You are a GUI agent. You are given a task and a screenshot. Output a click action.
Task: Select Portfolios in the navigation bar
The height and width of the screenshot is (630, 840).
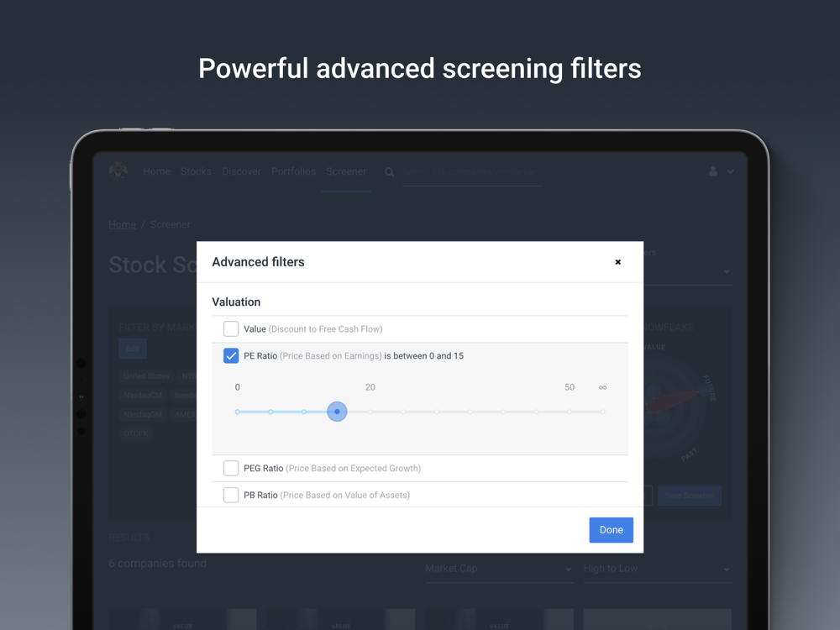click(293, 171)
